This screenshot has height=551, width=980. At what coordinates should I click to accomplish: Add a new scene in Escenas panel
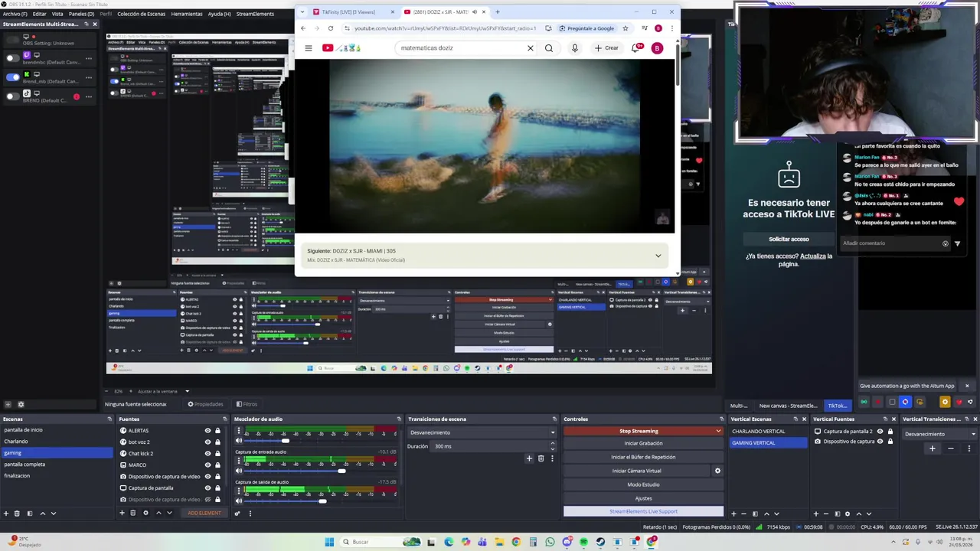pyautogui.click(x=6, y=513)
